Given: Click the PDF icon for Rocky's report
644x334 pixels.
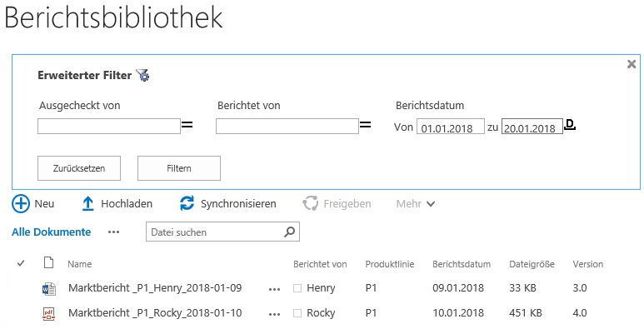Looking at the screenshot, I should 47,314.
